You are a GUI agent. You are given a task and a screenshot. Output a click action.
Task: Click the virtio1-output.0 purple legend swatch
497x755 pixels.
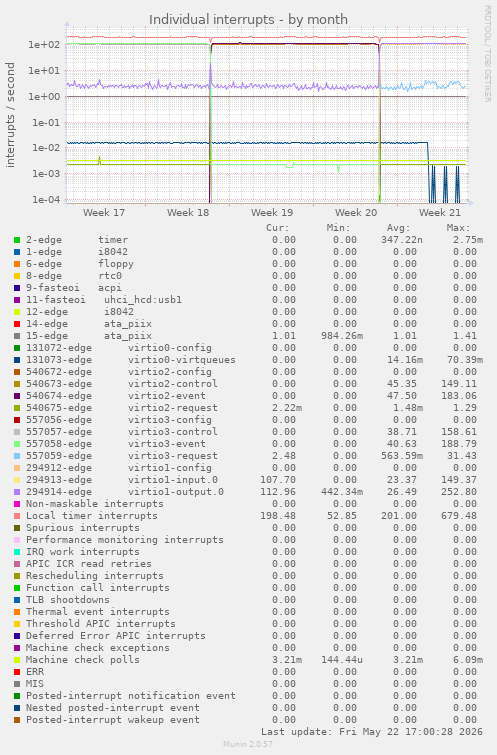coord(17,492)
